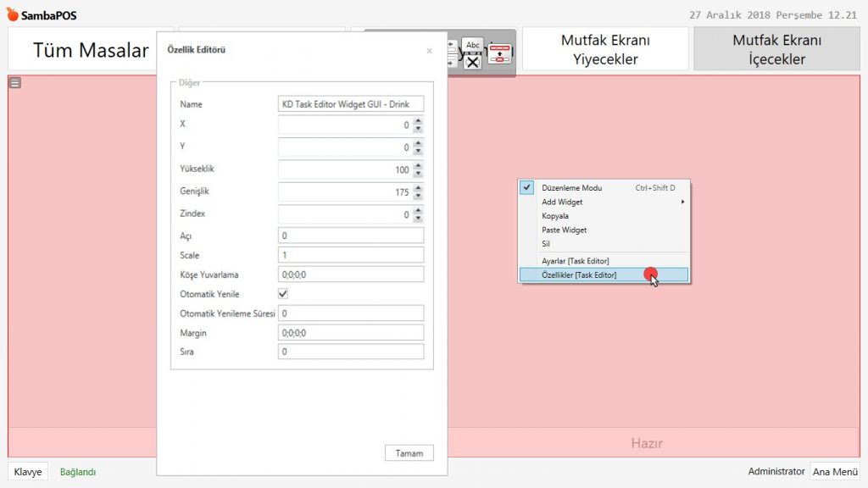Viewport: 868px width, 488px height.
Task: Click the Klavye button
Action: pos(28,472)
